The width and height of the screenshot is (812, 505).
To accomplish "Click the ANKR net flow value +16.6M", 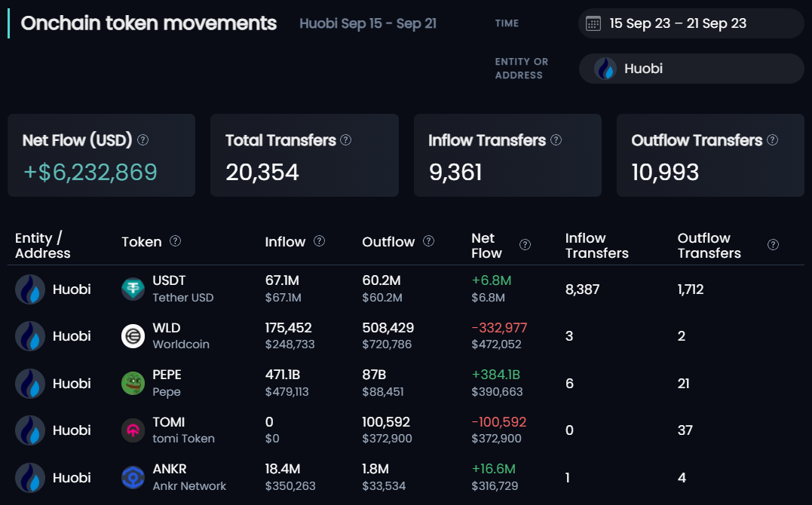I will (x=494, y=470).
